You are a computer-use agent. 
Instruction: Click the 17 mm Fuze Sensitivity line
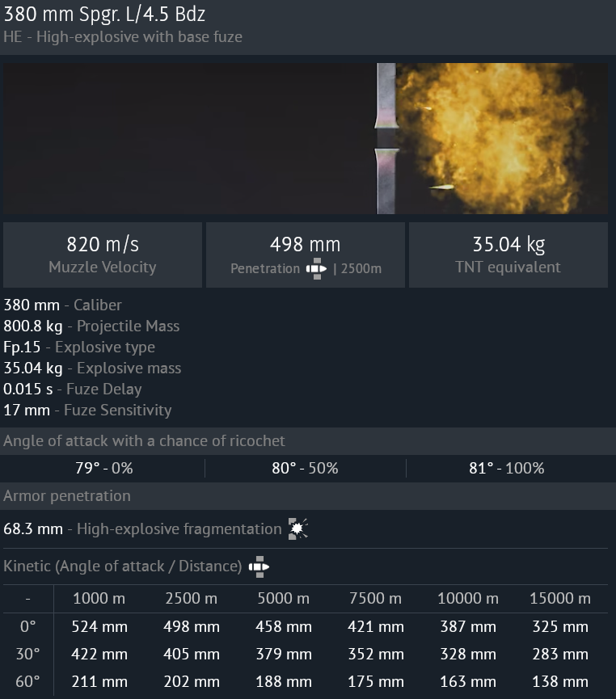[87, 411]
